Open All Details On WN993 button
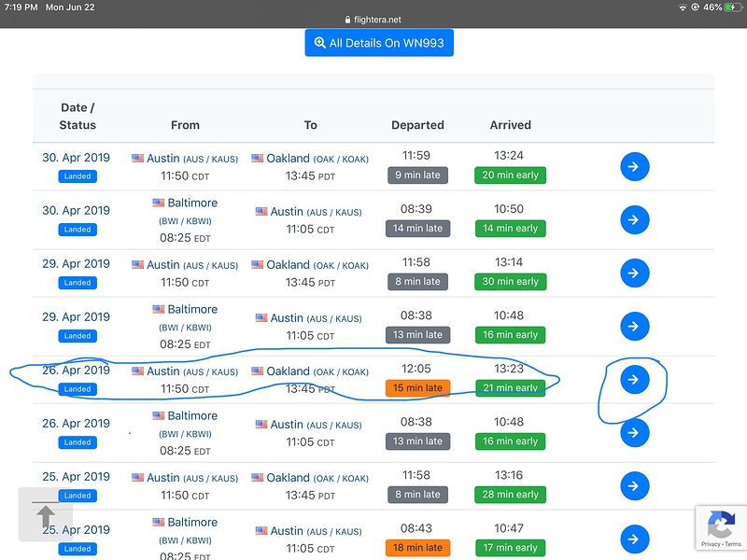The height and width of the screenshot is (560, 747). point(379,43)
